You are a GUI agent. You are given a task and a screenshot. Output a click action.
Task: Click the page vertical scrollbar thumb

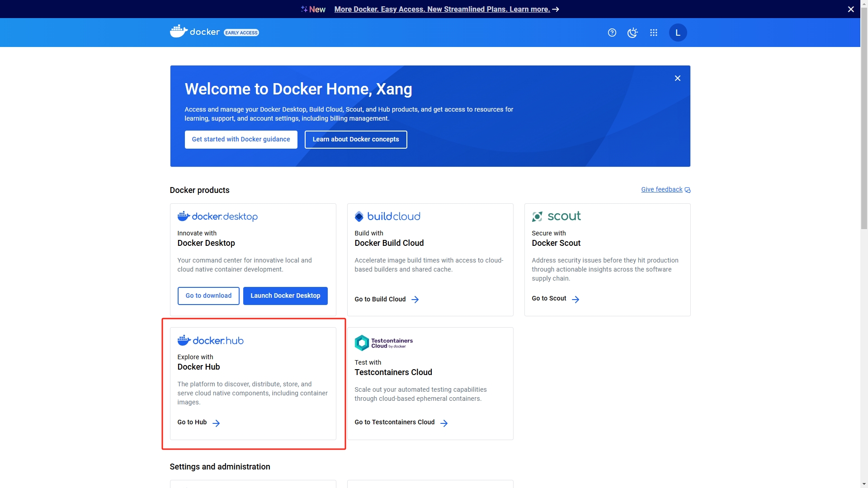tap(864, 117)
